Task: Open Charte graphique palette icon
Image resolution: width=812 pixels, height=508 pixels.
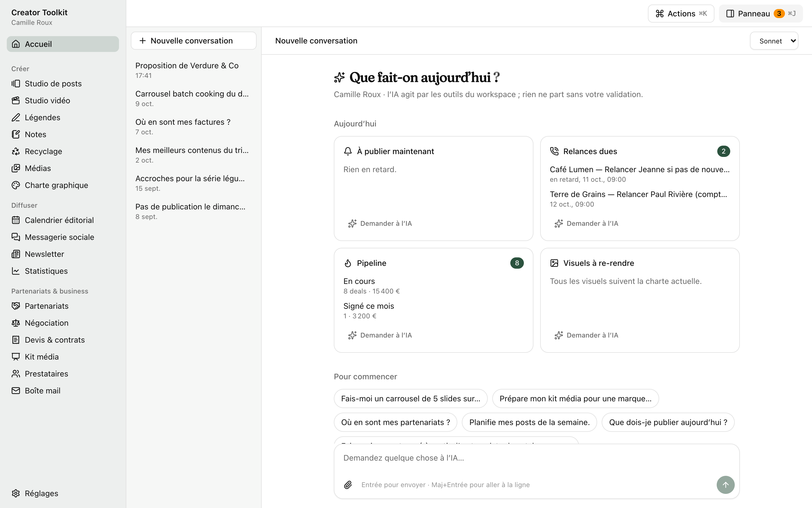Action: 16,185
